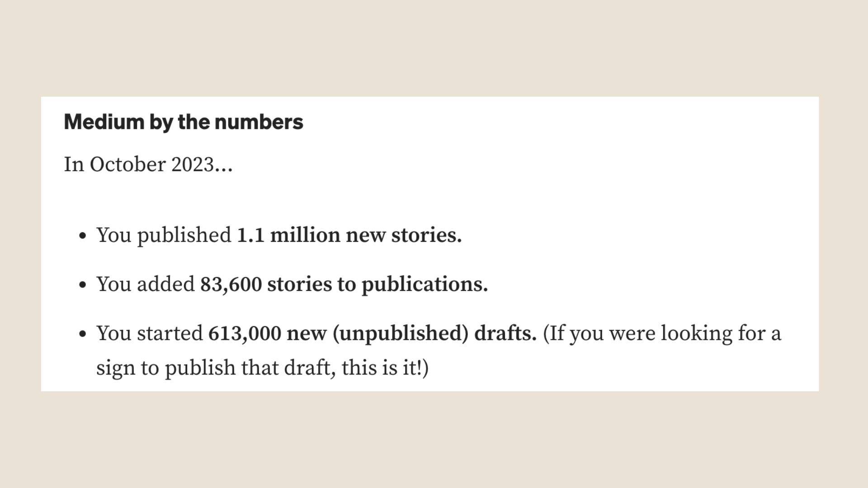The width and height of the screenshot is (868, 488).
Task: Click the '83,600' number
Action: coord(231,284)
